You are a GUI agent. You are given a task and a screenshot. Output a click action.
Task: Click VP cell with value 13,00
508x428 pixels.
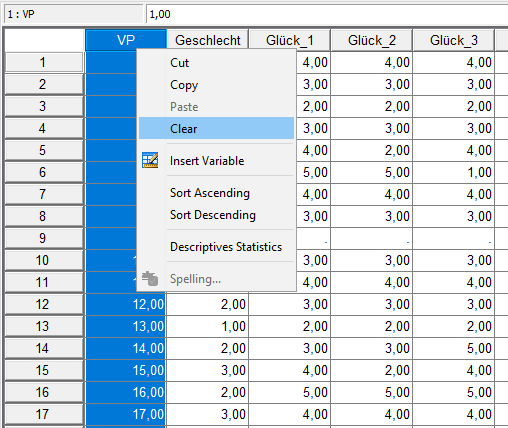[126, 326]
